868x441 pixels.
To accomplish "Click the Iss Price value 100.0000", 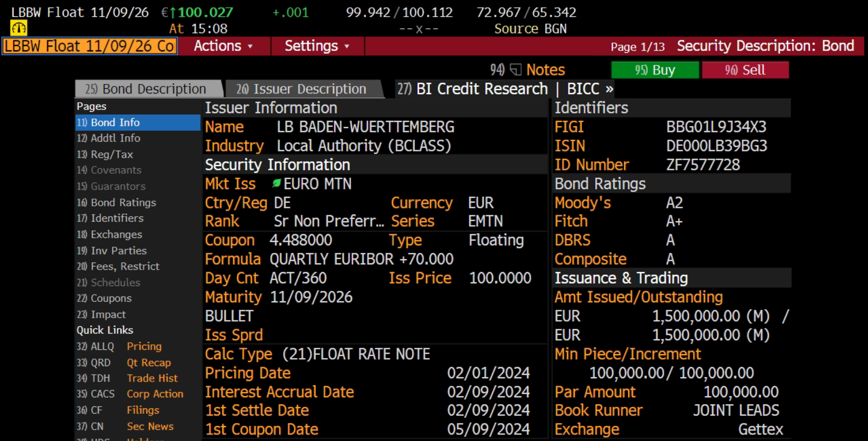I will pos(500,278).
